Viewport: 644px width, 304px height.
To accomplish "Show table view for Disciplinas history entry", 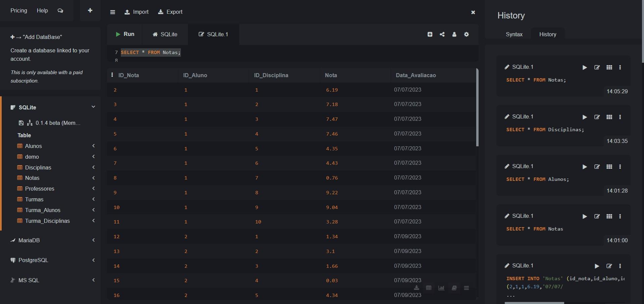I will (x=609, y=117).
